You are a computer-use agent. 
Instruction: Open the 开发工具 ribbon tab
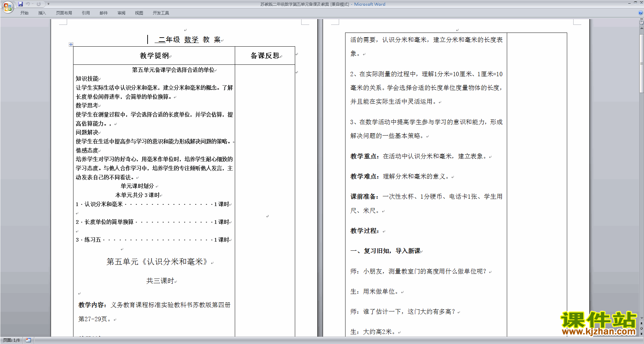click(161, 13)
